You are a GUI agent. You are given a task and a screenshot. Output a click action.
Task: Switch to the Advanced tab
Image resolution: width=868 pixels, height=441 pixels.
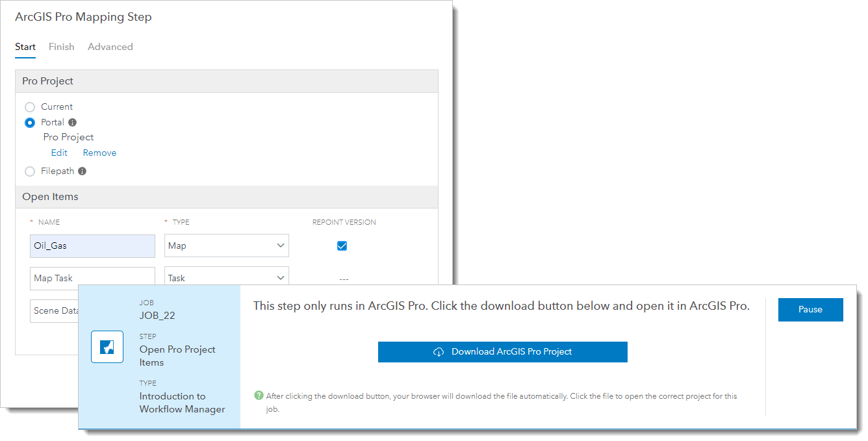[x=110, y=46]
